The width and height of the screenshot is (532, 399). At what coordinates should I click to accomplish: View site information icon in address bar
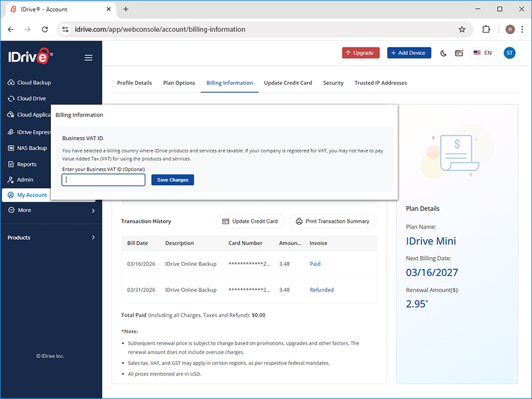pyautogui.click(x=65, y=30)
